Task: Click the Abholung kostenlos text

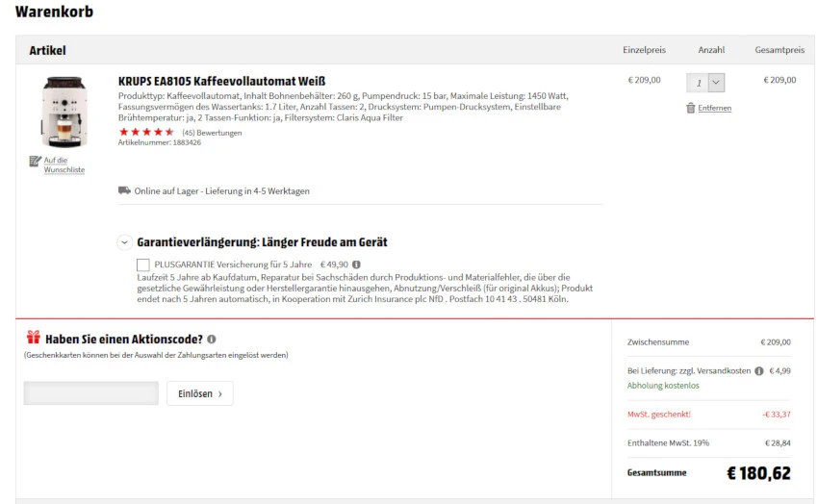Action: (x=663, y=386)
